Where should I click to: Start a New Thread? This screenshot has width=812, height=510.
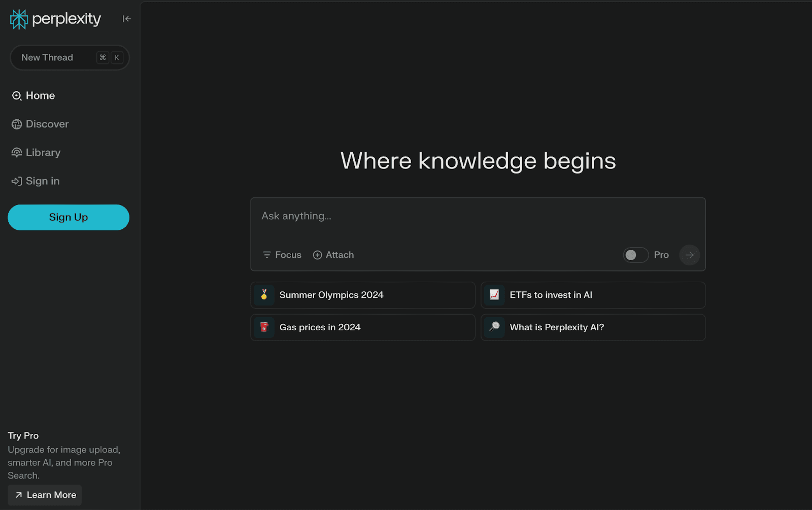click(x=70, y=57)
